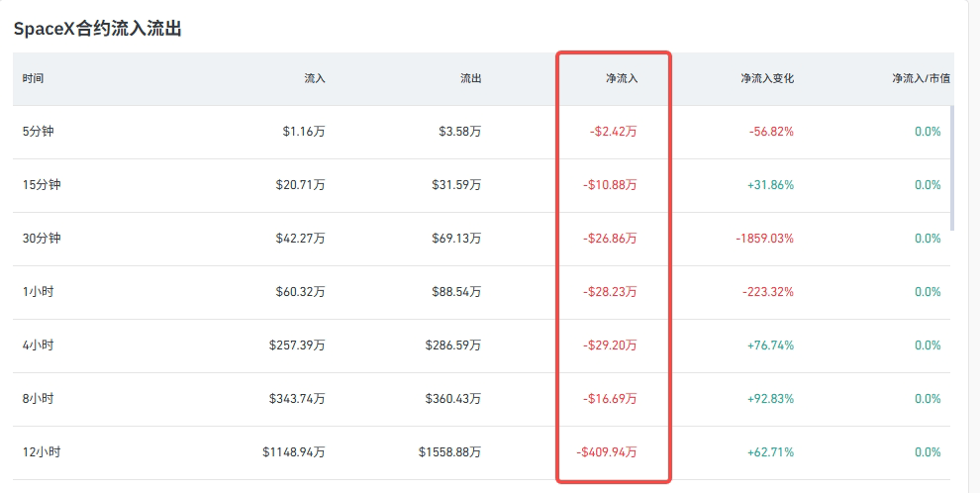Click the 流入 column header

coord(315,78)
